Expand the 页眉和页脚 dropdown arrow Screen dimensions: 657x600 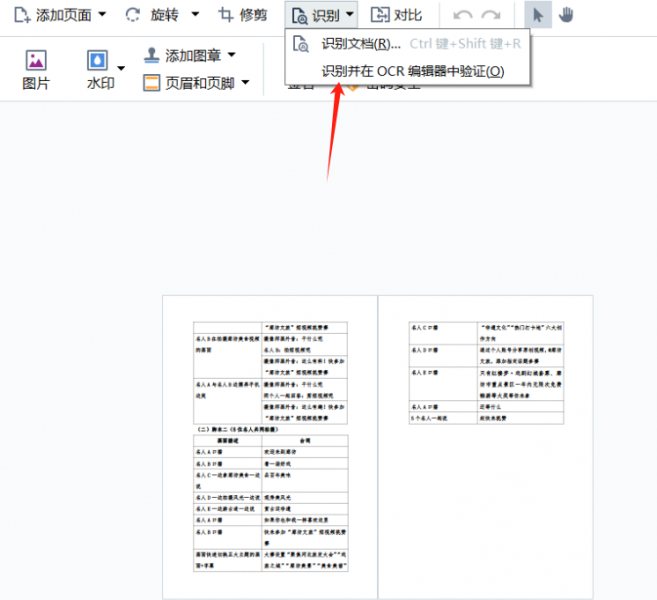(246, 82)
